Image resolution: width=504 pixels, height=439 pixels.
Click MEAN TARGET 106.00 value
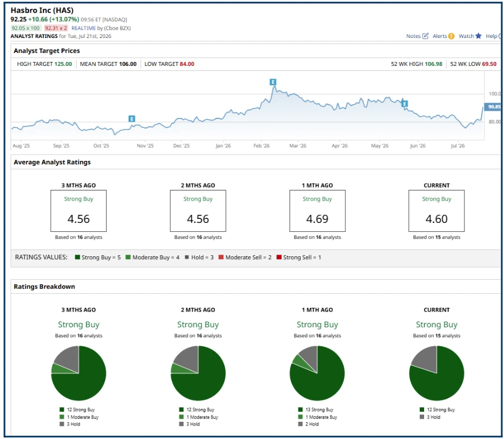coord(128,64)
